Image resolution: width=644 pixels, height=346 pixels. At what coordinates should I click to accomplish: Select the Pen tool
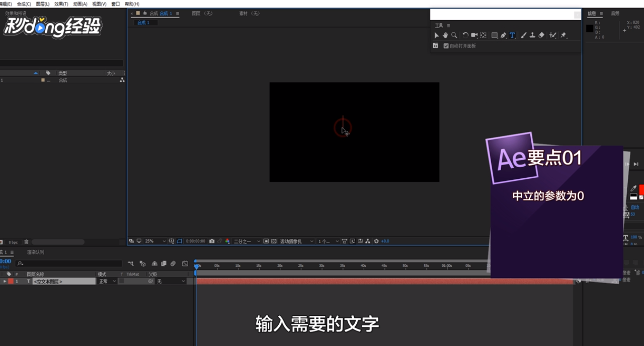(503, 35)
